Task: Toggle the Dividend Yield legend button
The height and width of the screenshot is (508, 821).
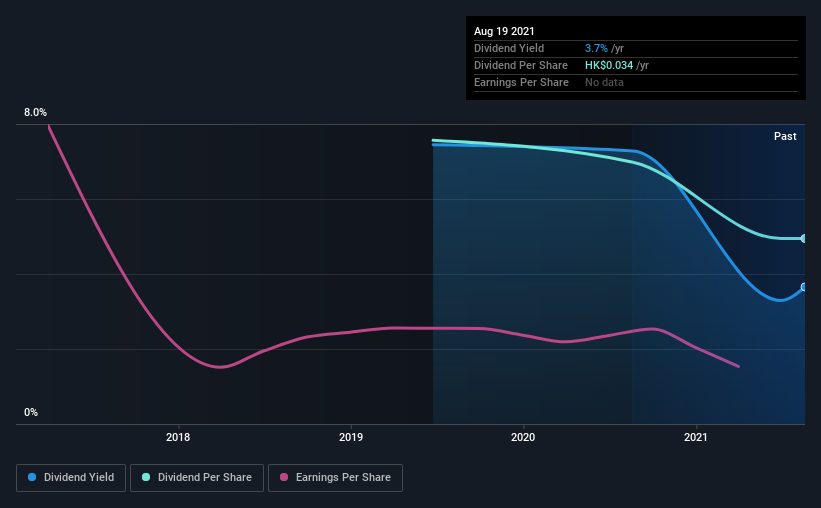Action: coord(71,478)
